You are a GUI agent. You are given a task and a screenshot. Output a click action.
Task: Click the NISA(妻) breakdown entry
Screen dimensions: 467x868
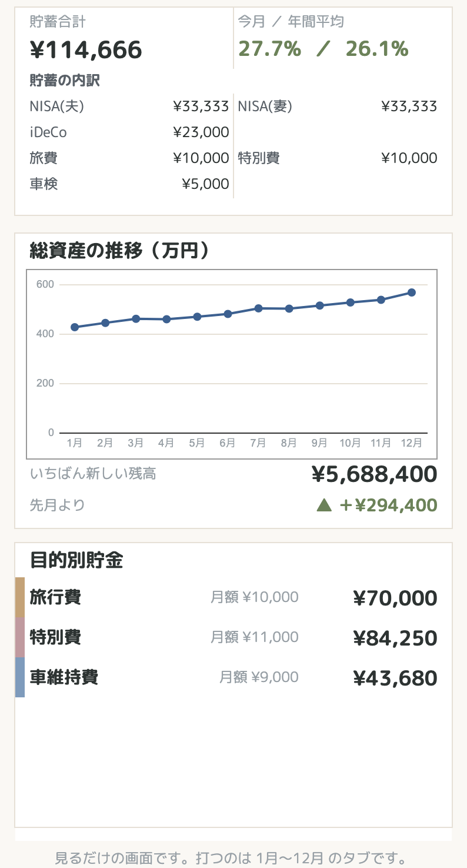[338, 107]
